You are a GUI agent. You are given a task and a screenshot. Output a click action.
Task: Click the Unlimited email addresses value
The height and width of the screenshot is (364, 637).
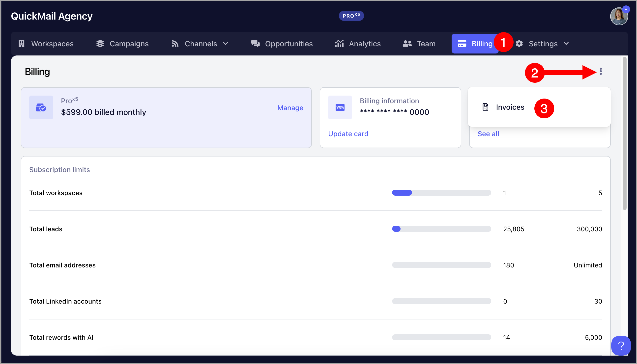[588, 265]
